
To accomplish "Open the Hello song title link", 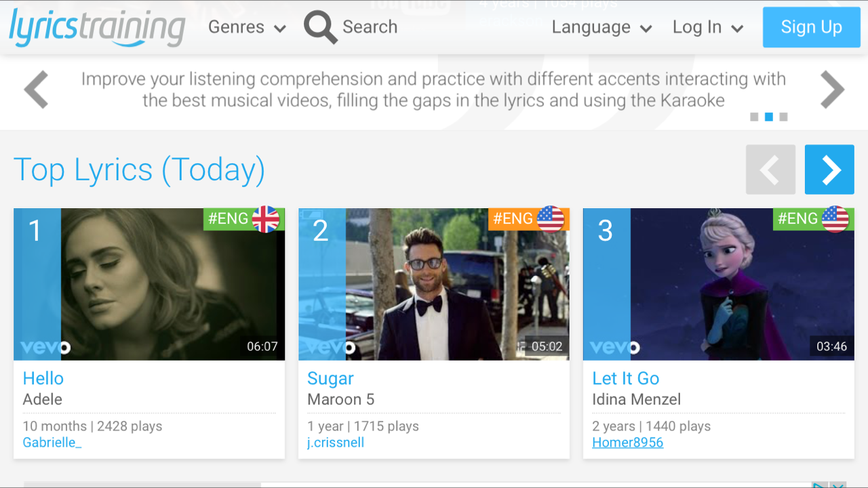I will [x=43, y=378].
